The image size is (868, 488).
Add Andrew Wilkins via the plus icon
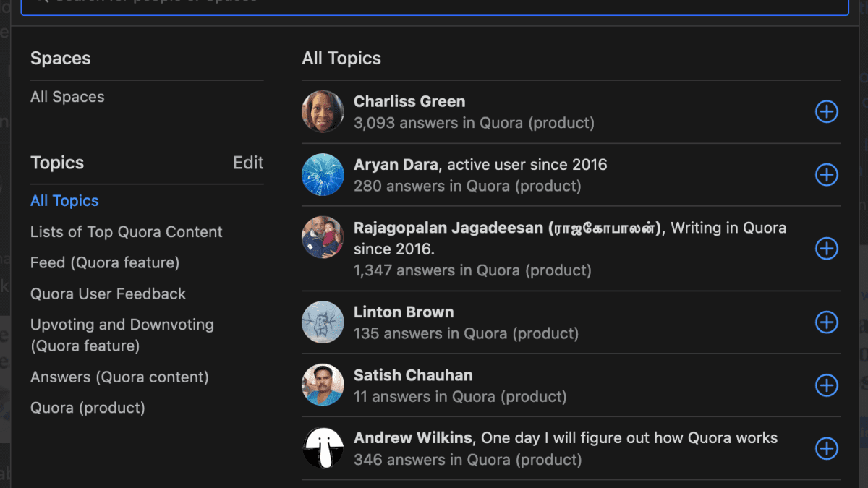point(826,448)
